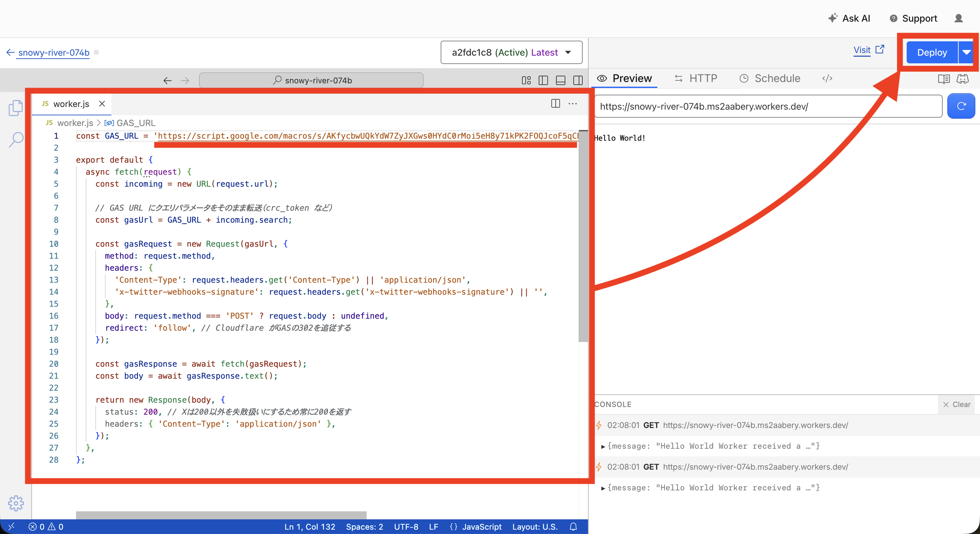Open the user account profile icon
This screenshot has width=980, height=534.
tap(958, 18)
